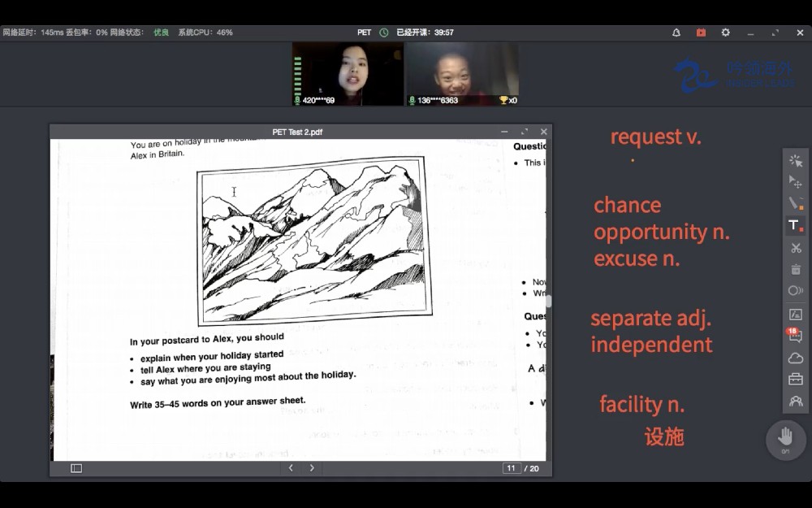Click the PDF vertical scrollbar handle
This screenshot has width=812, height=508.
point(548,301)
